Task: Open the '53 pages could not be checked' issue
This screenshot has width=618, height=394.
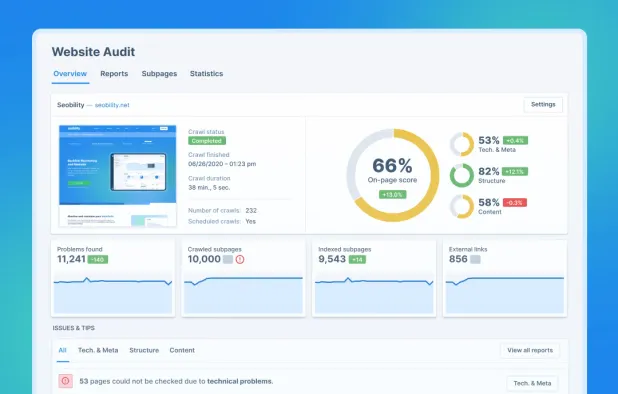Action: [x=176, y=381]
